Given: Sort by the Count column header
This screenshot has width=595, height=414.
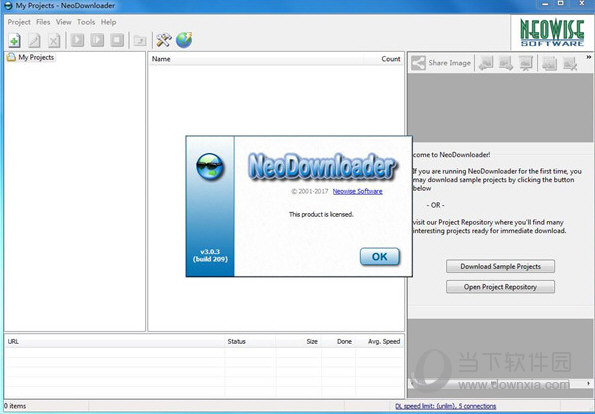Looking at the screenshot, I should (383, 59).
